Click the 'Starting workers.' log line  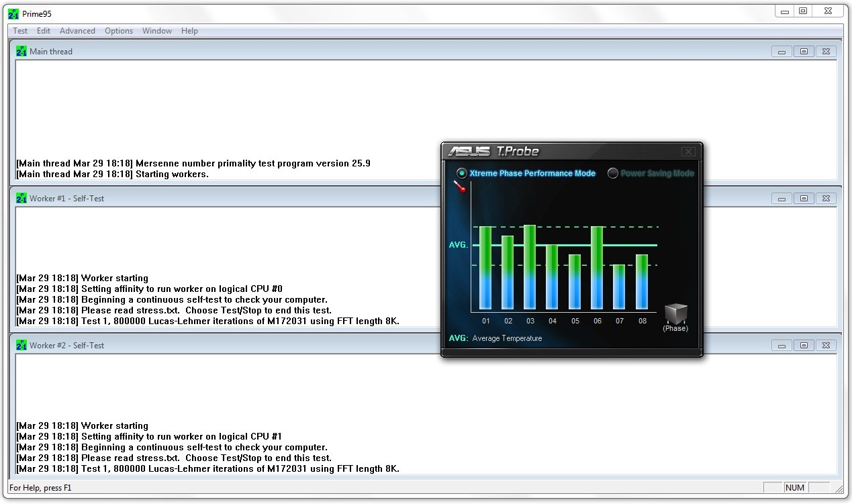click(x=112, y=174)
